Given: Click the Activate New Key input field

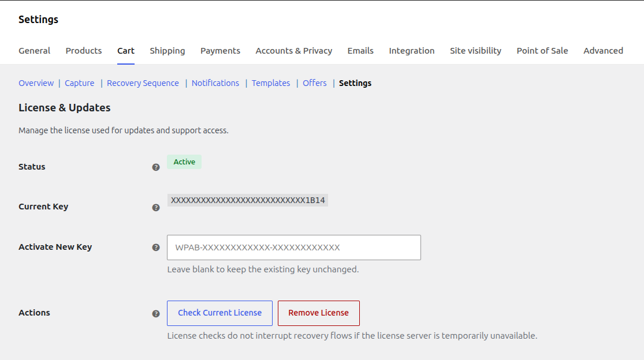Looking at the screenshot, I should 293,247.
